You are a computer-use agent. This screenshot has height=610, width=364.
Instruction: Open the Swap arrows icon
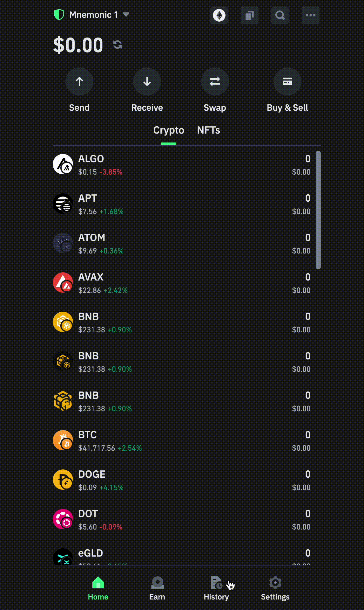click(215, 82)
